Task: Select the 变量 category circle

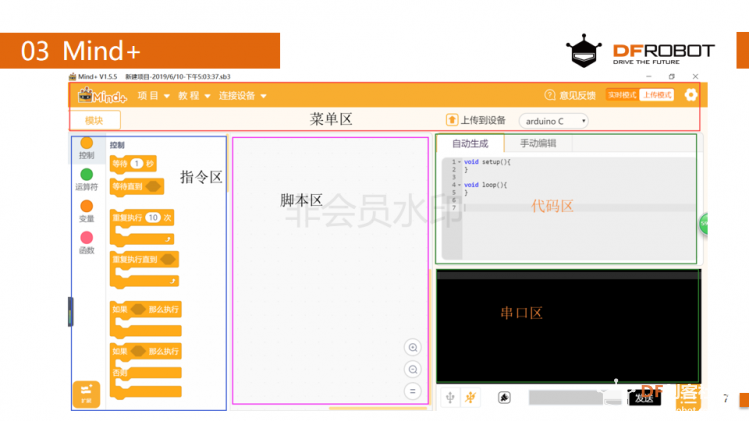Action: click(x=86, y=206)
